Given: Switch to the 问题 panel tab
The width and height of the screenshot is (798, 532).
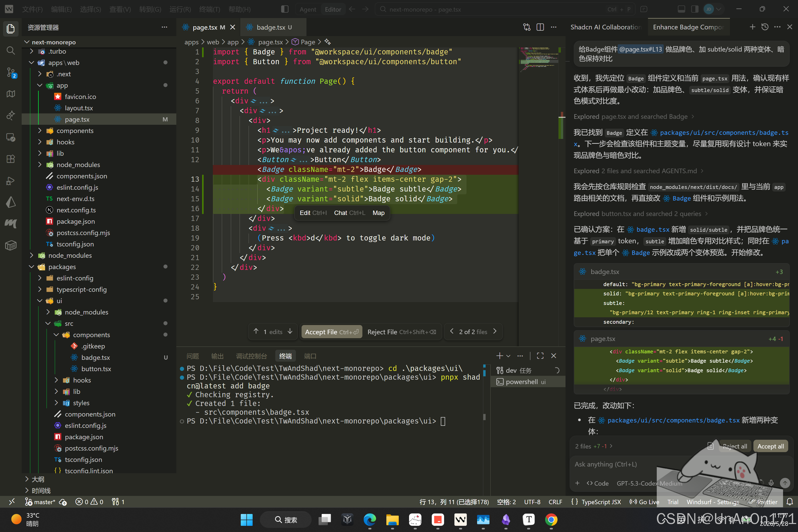Looking at the screenshot, I should [x=193, y=356].
